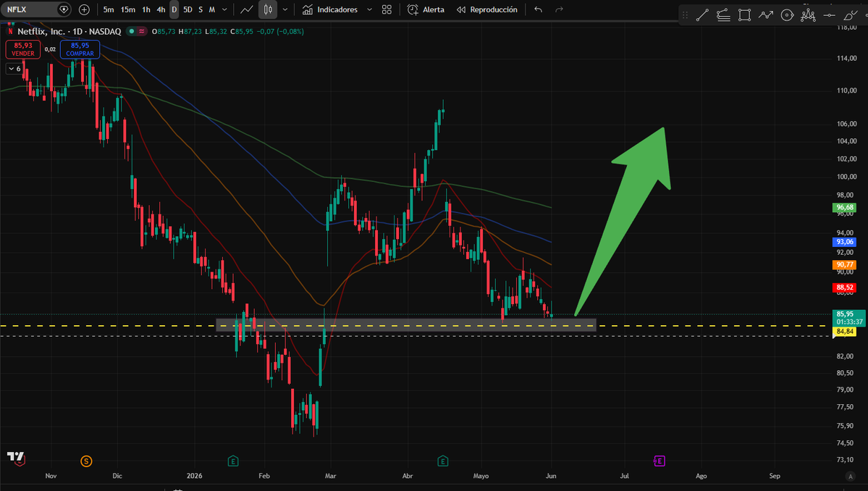Select the Fib Retracement tool

(x=723, y=15)
